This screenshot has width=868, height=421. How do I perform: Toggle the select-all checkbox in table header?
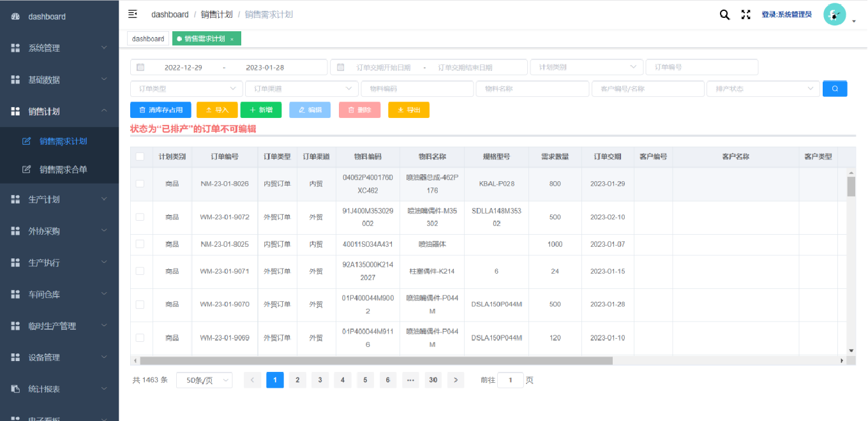tap(141, 156)
